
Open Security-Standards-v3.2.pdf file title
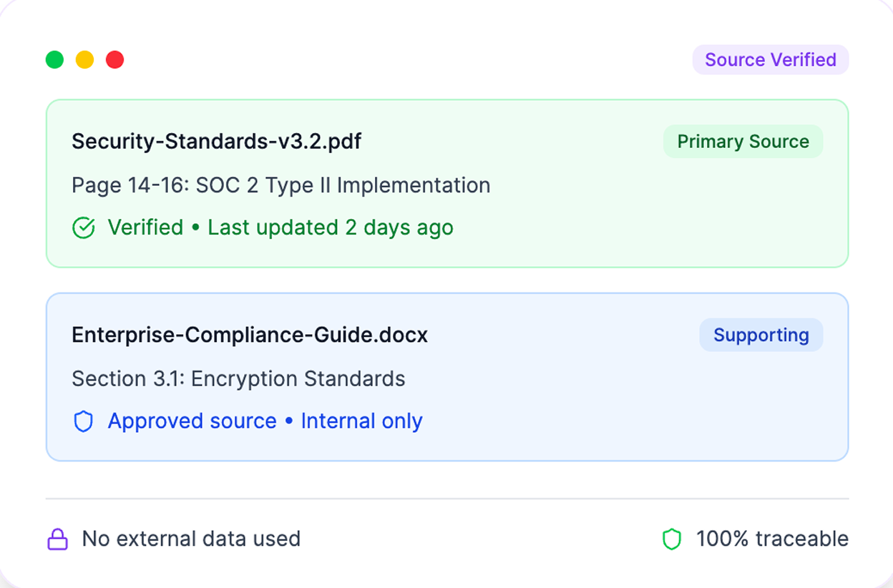coord(216,142)
